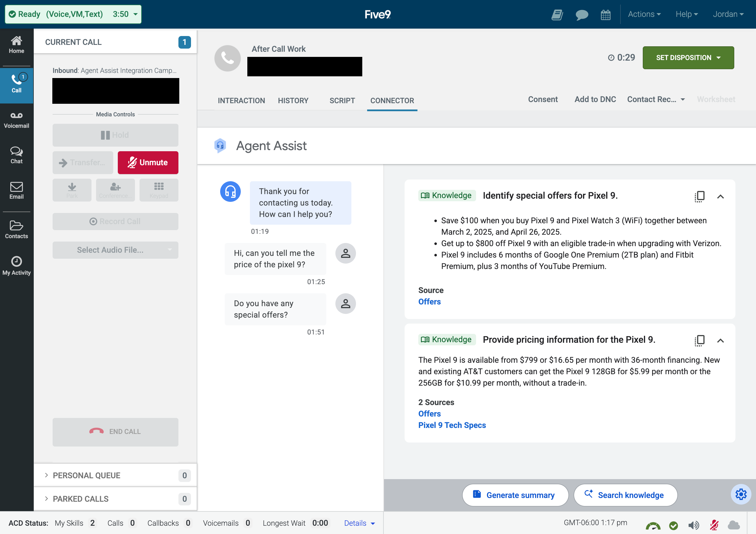Image resolution: width=756 pixels, height=534 pixels.
Task: Click the Current Call header
Action: coord(115,42)
